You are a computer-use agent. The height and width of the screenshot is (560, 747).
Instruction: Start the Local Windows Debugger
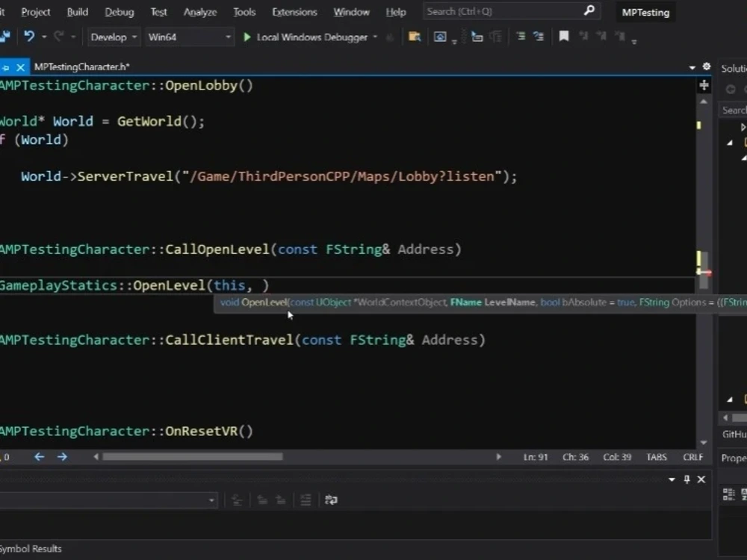[247, 36]
